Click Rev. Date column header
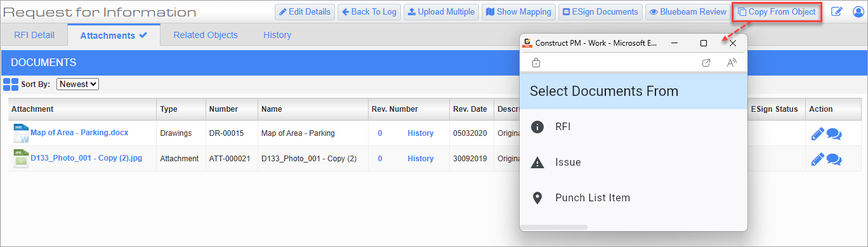The image size is (868, 247). (471, 109)
